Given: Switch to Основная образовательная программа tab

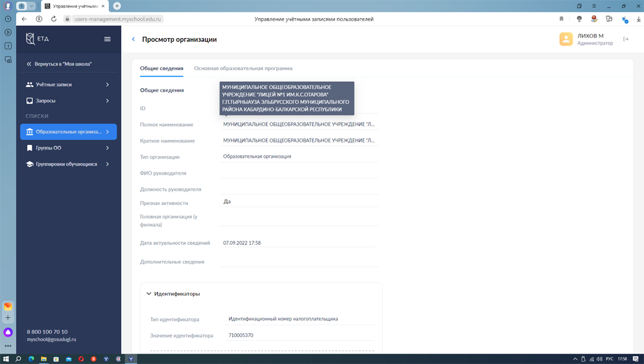Looking at the screenshot, I should [x=243, y=68].
